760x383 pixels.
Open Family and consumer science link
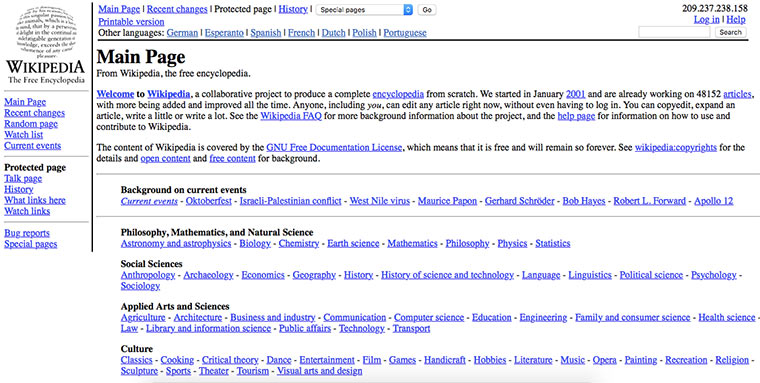click(633, 318)
